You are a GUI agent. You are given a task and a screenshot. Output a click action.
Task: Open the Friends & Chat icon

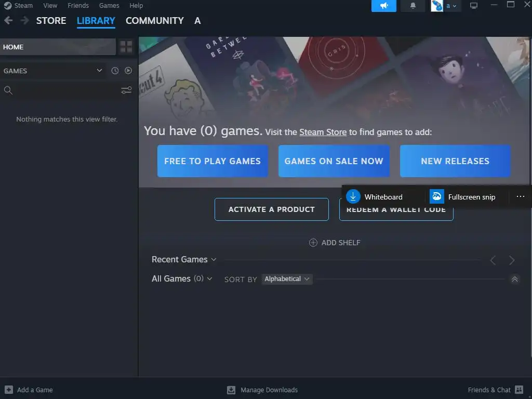[519, 390]
